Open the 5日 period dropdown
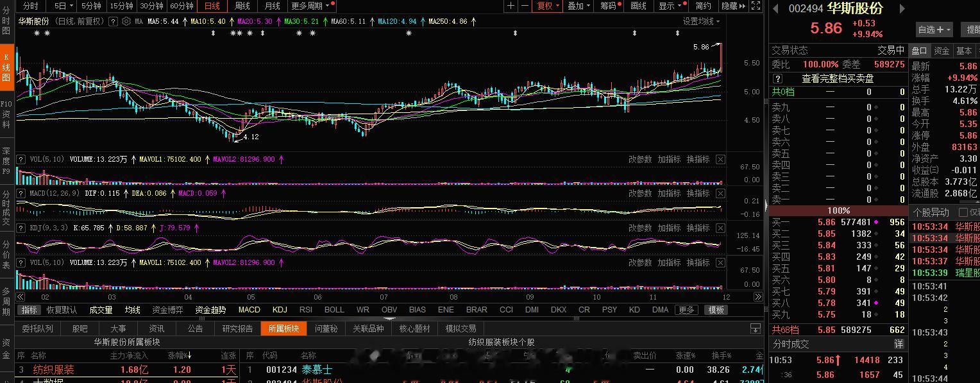Viewport: 980px width, 383px height. (x=63, y=6)
